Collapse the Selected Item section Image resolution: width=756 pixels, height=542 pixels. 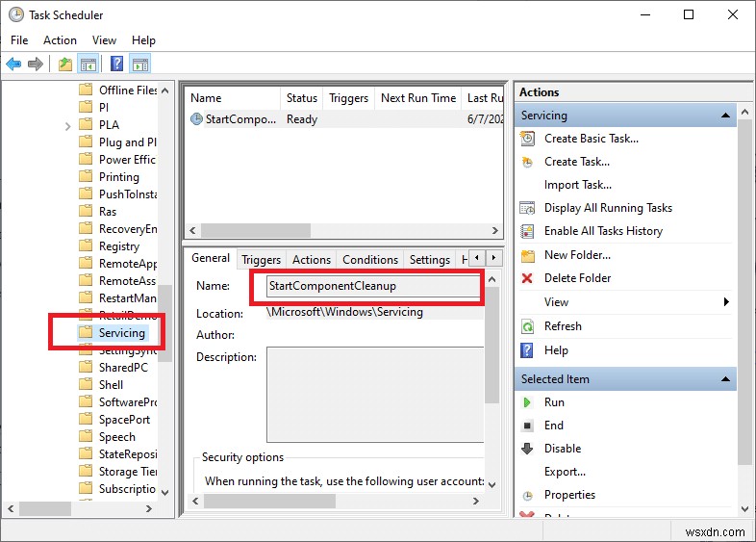[725, 379]
